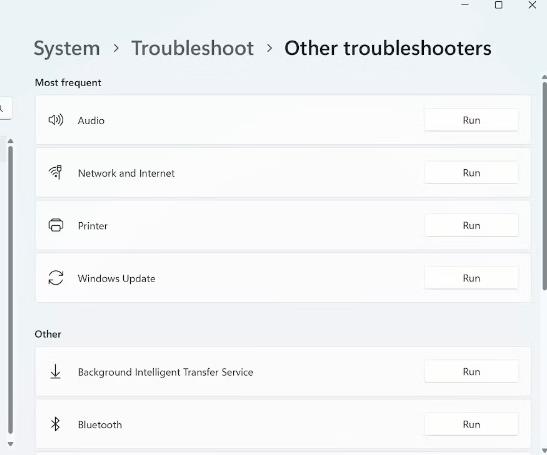Click the Audio speaker icon
Image resolution: width=547 pixels, height=455 pixels.
point(56,120)
